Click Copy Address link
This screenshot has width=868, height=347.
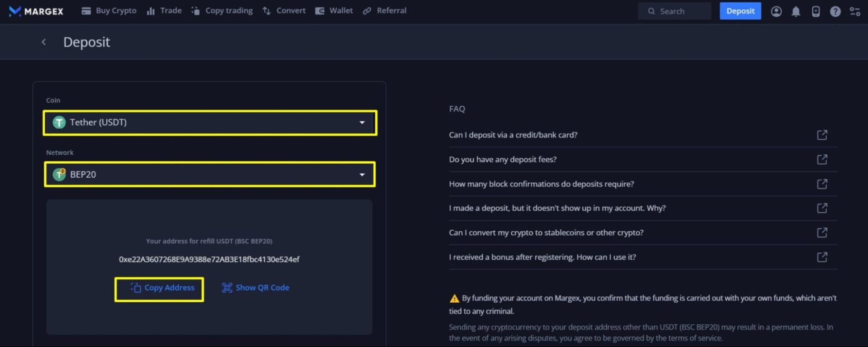tap(163, 288)
